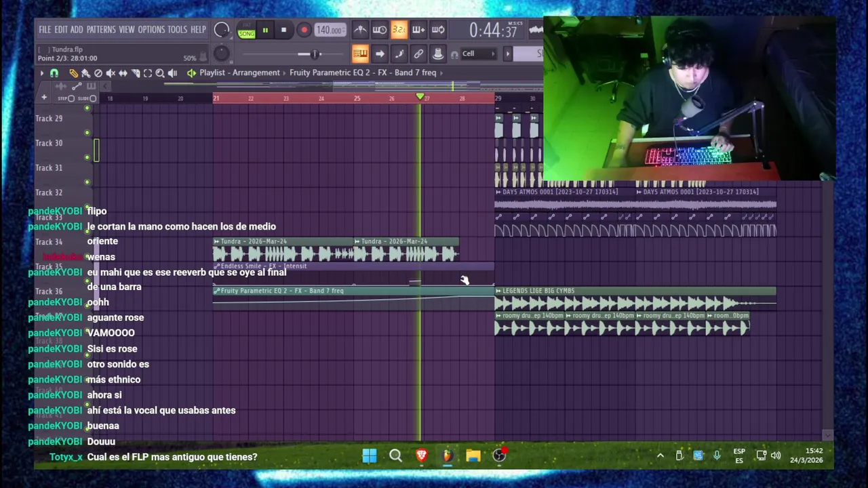Screen dimensions: 868x488
Task: Select audio clip focus waveform icon
Action: (61, 86)
